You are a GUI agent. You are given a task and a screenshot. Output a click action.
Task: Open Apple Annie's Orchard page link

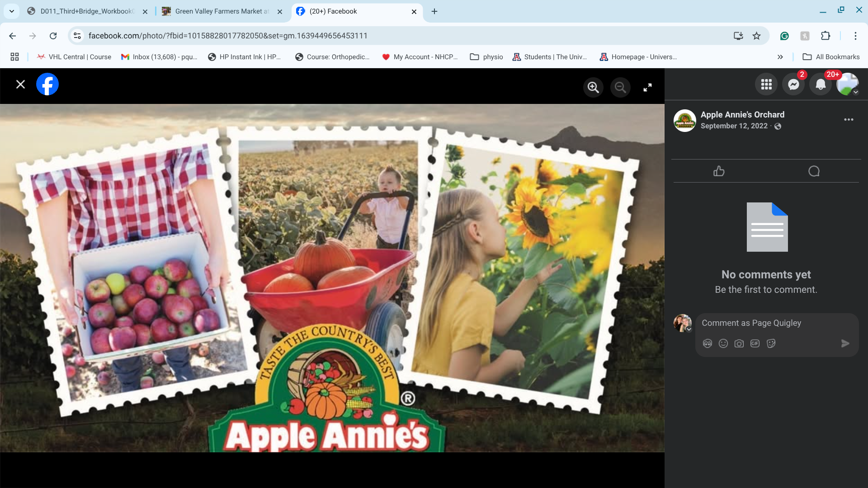click(742, 115)
